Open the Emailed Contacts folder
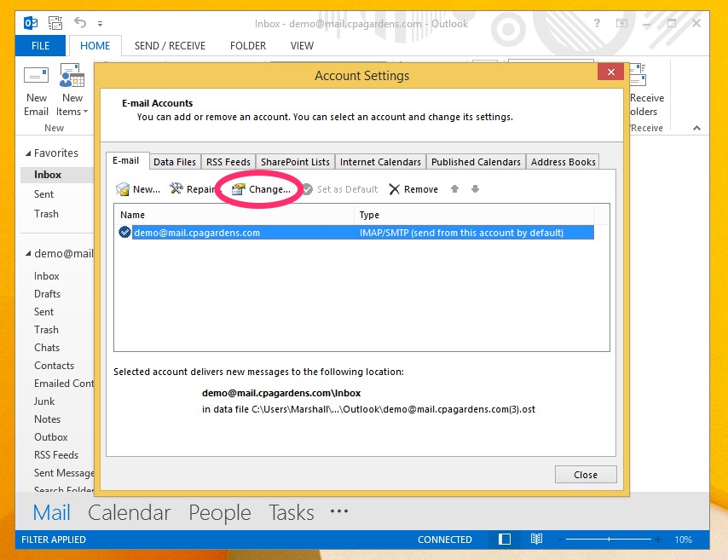 64,384
